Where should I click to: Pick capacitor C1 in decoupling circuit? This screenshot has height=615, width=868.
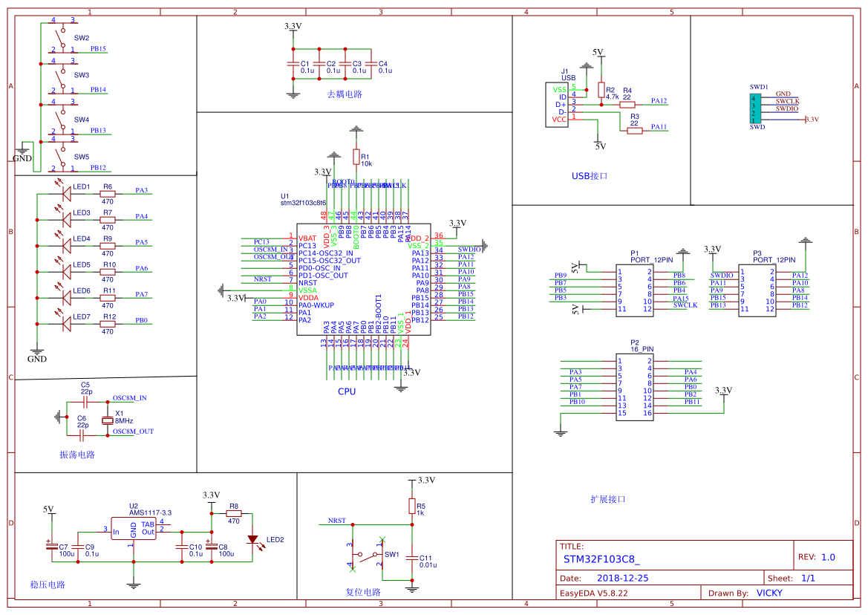[293, 64]
